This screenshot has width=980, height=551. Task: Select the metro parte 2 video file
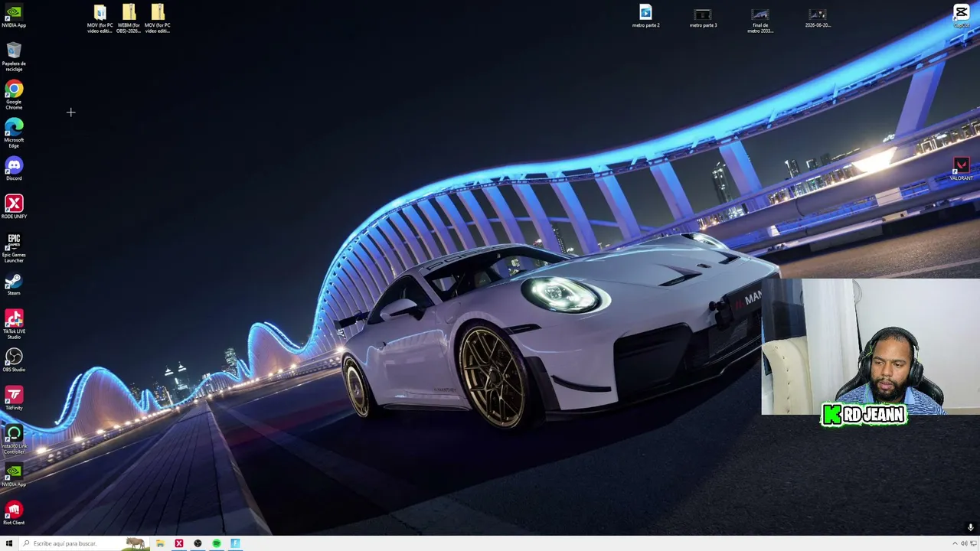click(645, 17)
